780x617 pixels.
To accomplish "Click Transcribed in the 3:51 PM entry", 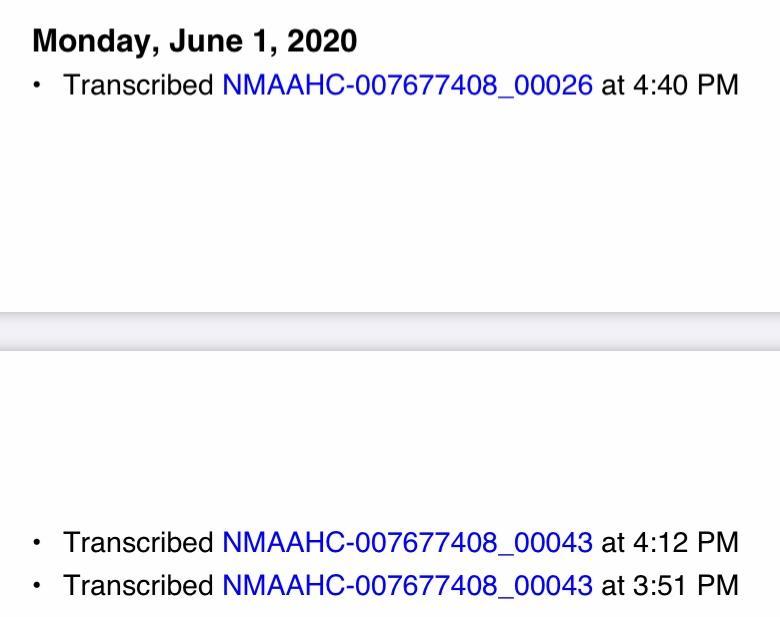I will (x=138, y=584).
